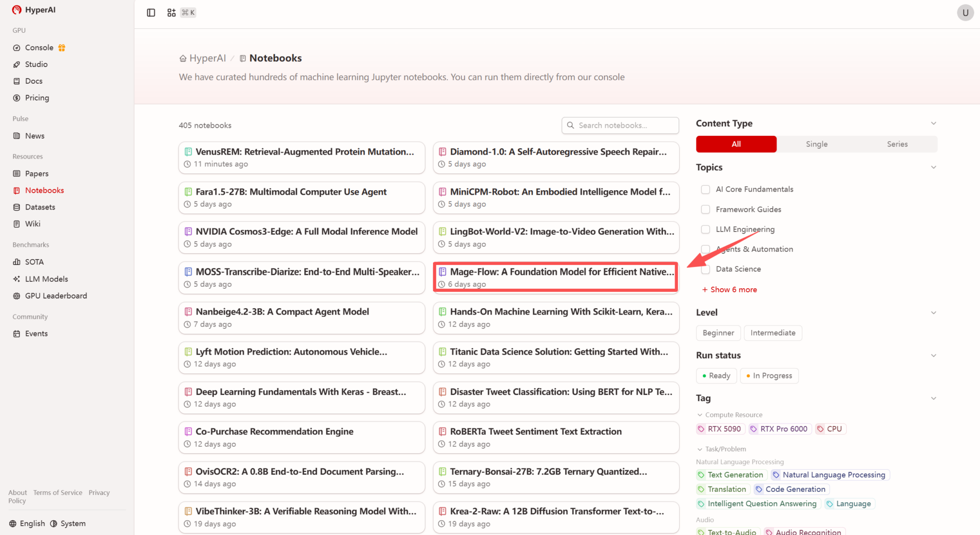
Task: Toggle the Ready run status filter
Action: point(716,375)
